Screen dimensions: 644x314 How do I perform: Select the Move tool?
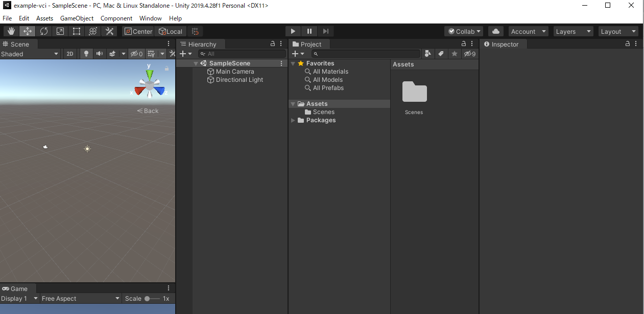(x=28, y=31)
